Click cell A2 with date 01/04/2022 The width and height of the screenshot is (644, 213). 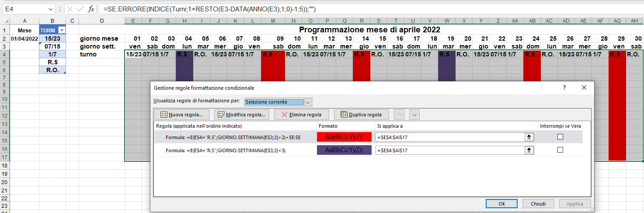click(x=24, y=38)
